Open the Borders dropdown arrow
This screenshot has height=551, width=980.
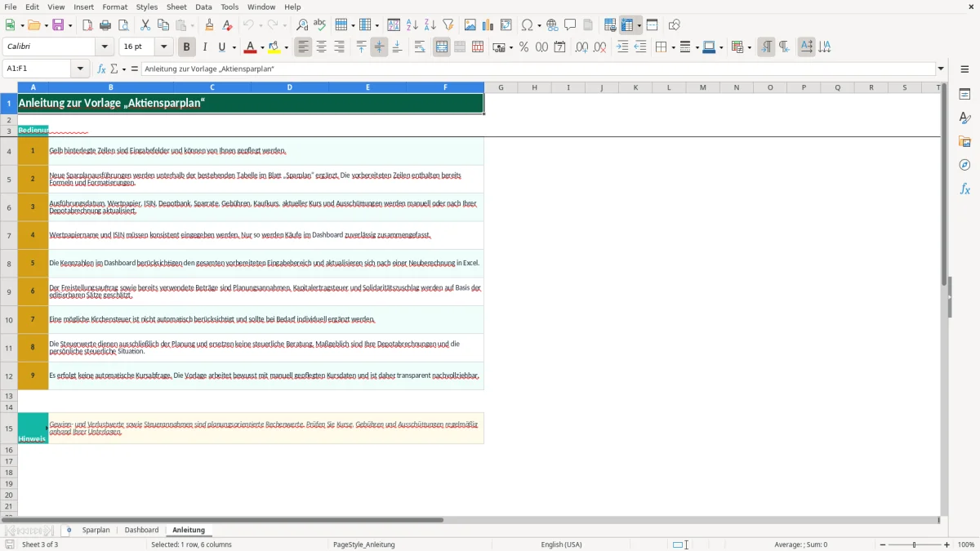click(672, 47)
